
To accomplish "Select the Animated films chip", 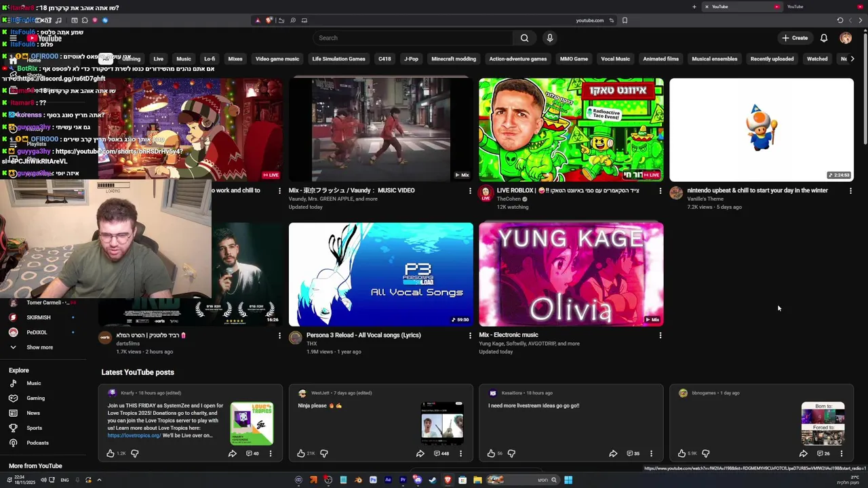I will [660, 59].
